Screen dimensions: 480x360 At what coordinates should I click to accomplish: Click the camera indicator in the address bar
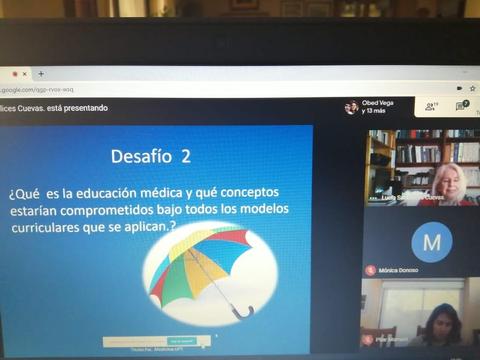pos(460,88)
